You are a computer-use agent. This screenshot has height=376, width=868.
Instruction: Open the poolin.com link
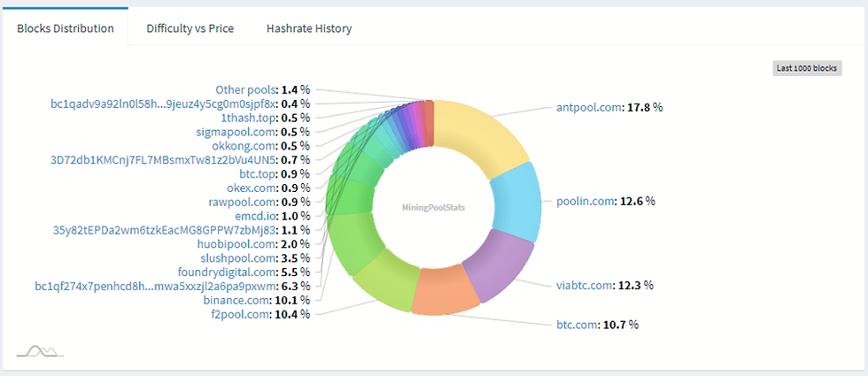tap(585, 201)
